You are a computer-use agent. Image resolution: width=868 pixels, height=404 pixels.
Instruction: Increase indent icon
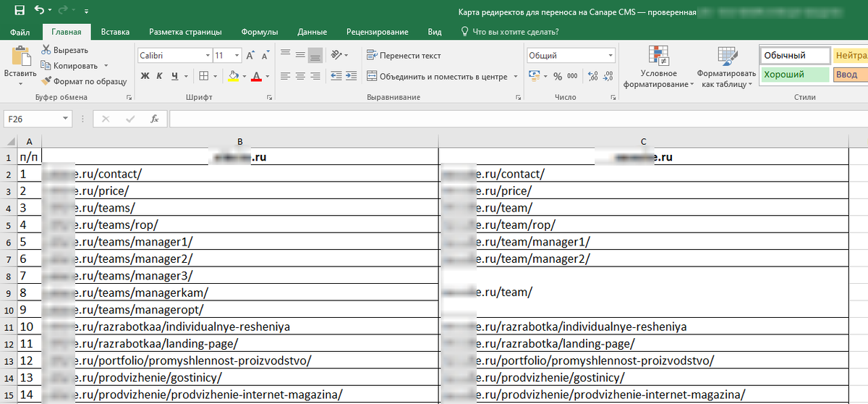tap(352, 76)
